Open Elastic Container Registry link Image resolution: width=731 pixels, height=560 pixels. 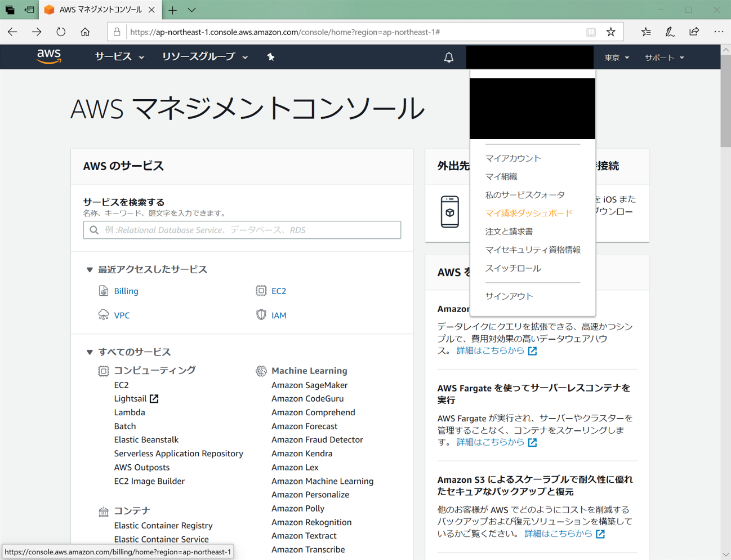[163, 525]
